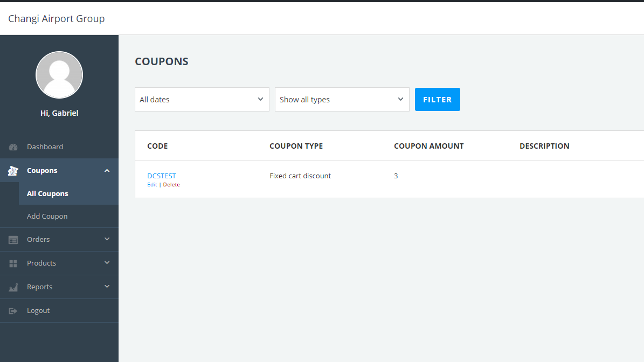Click Edit under DCSTEST coupon
The width and height of the screenshot is (644, 362).
point(152,185)
